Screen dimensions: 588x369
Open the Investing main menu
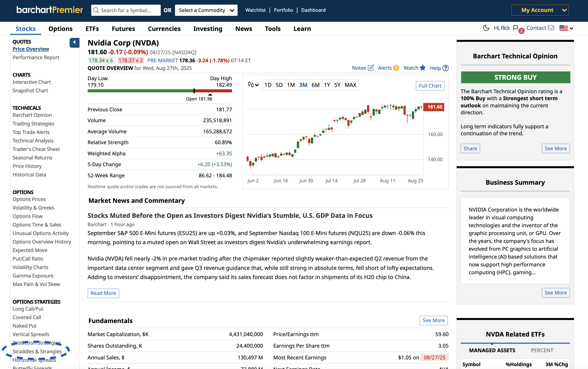208,29
